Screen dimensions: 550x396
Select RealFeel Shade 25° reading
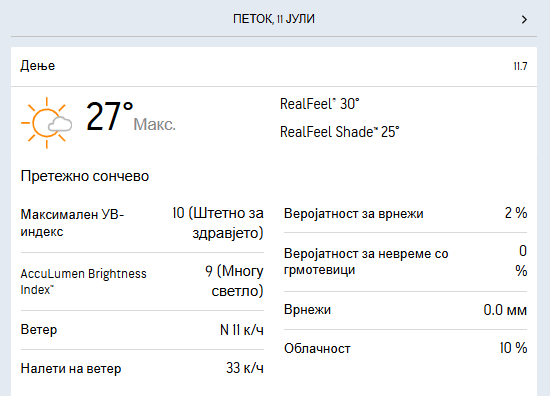(x=340, y=132)
